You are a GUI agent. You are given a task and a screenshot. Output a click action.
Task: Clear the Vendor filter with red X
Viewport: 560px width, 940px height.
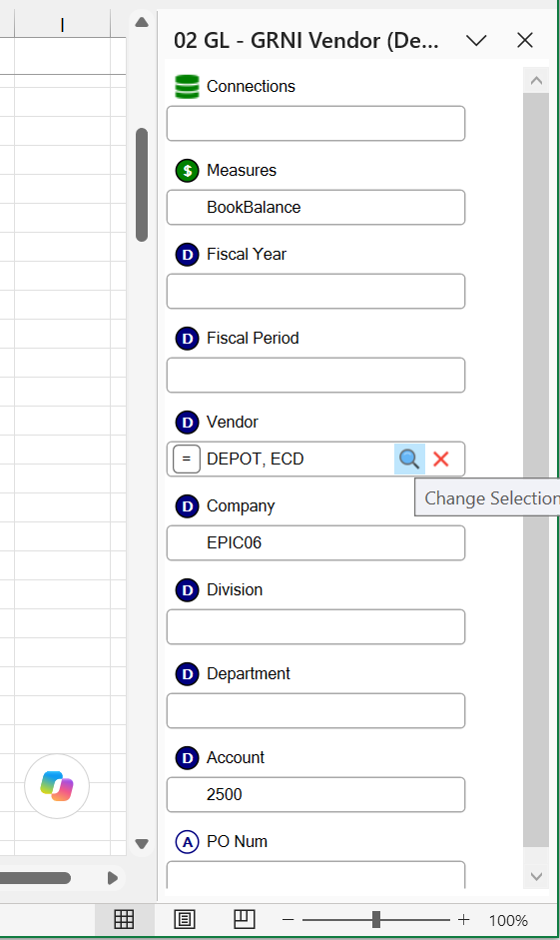point(441,460)
